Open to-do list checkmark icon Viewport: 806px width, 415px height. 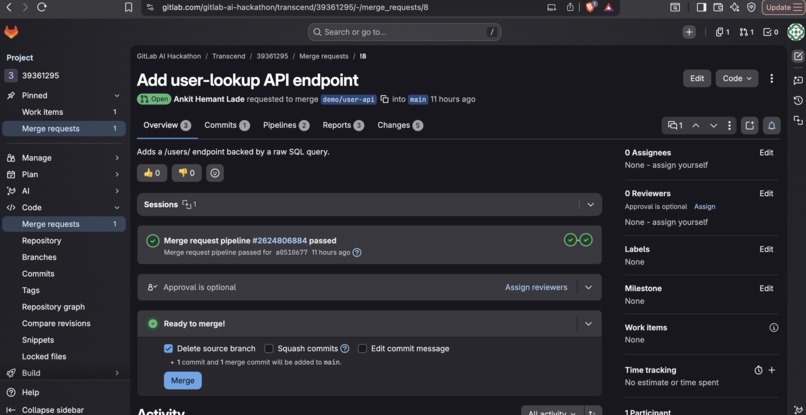coord(771,32)
